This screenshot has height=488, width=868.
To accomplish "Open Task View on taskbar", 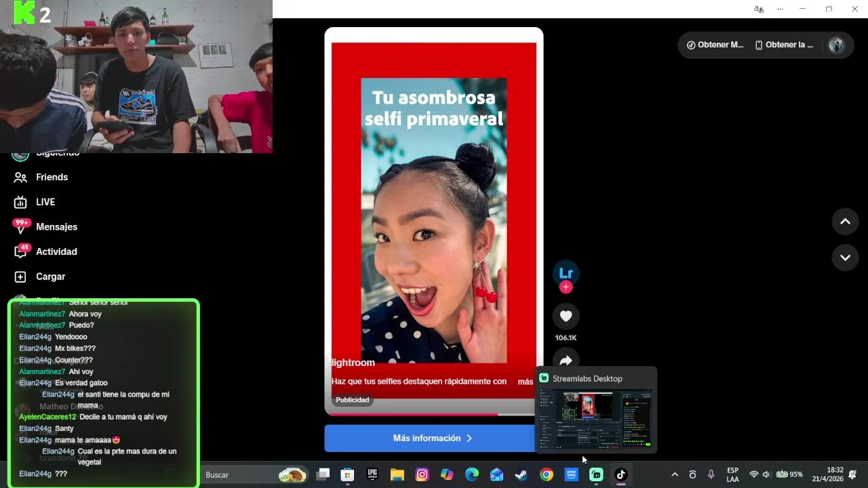I will pyautogui.click(x=323, y=474).
